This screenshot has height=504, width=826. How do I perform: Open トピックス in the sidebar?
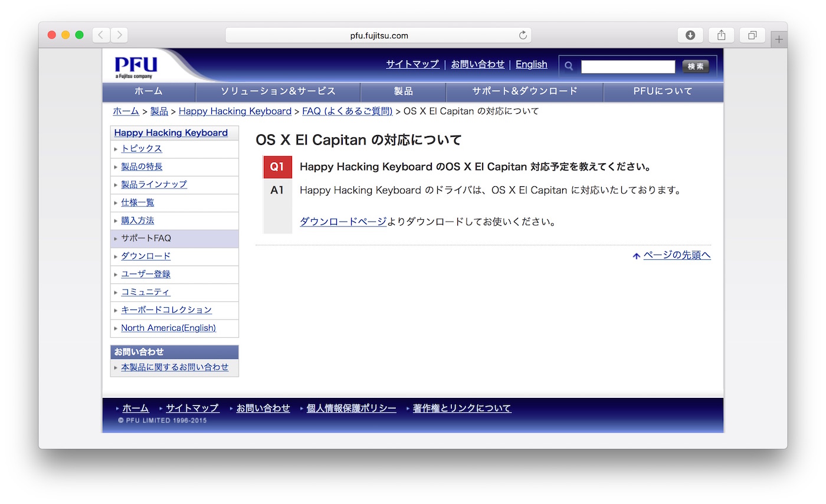pos(142,149)
